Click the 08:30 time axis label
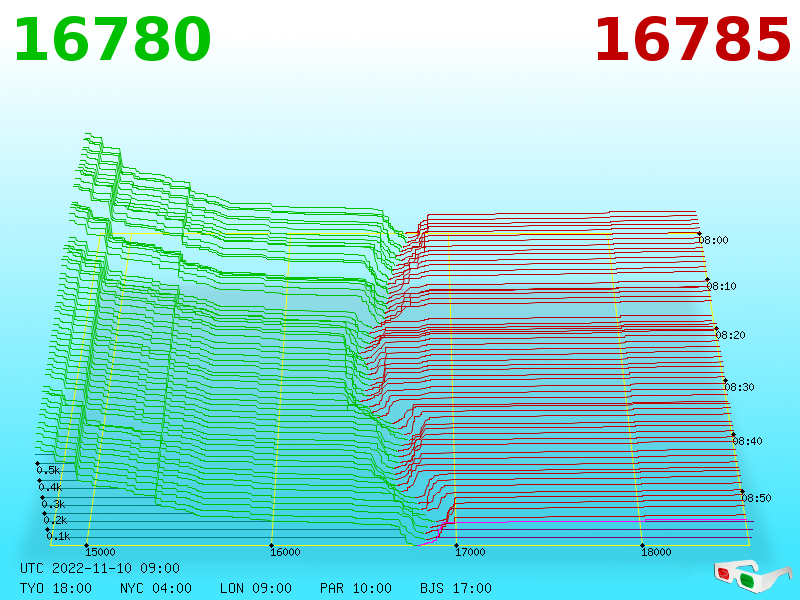 739,387
